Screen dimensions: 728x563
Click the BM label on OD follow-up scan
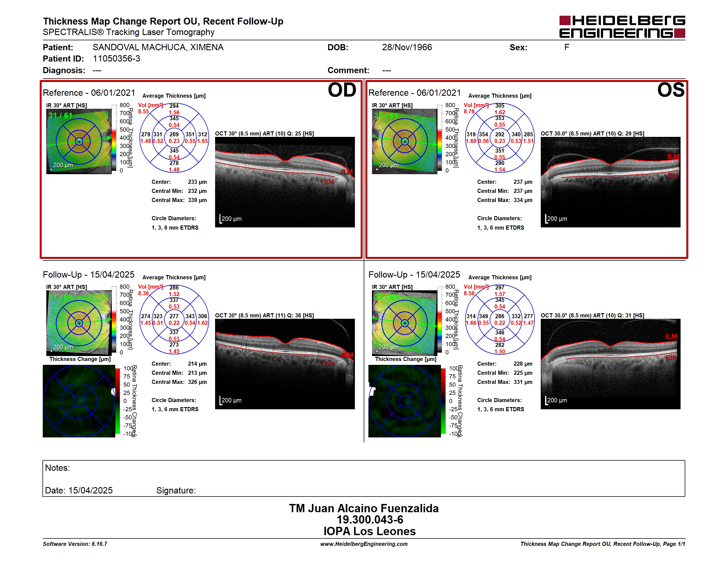point(329,364)
